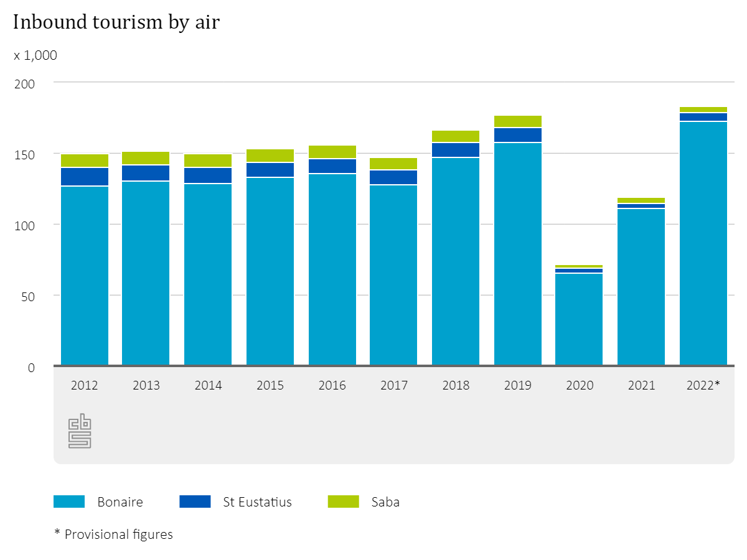Click the 2022* axis label with asterisk
This screenshot has width=747, height=560.
704,386
